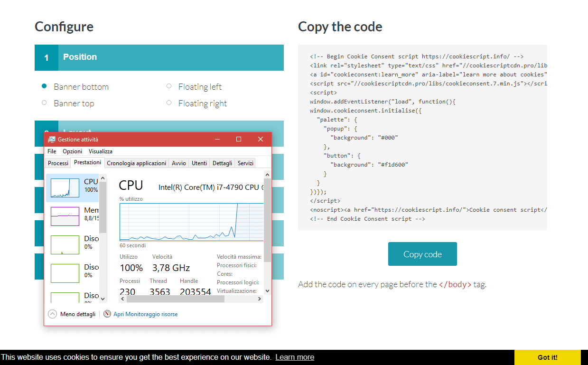Click the Meno dettagli collapse arrow icon
This screenshot has height=365, width=588.
53,314
